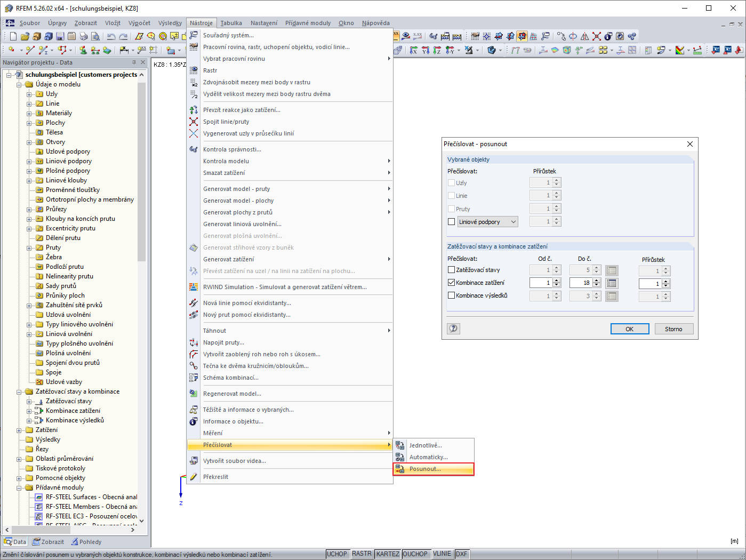Viewport: 746px width, 560px height.
Task: Choose Posunout... from the Přečíslovat submenu
Action: [434, 469]
